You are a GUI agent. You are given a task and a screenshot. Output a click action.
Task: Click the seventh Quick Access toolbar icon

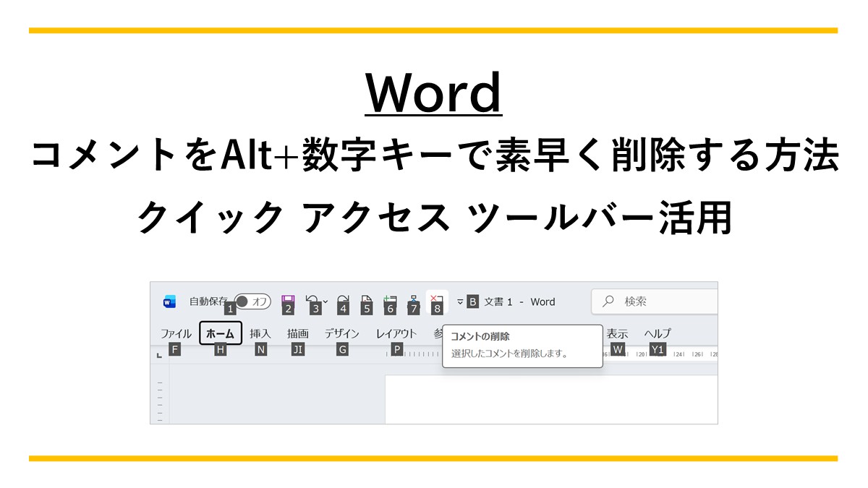click(x=414, y=300)
